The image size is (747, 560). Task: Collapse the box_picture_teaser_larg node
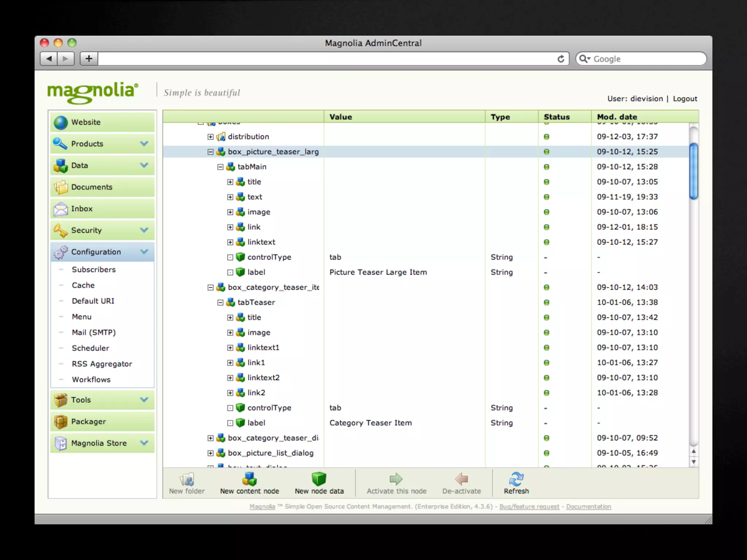pos(210,152)
